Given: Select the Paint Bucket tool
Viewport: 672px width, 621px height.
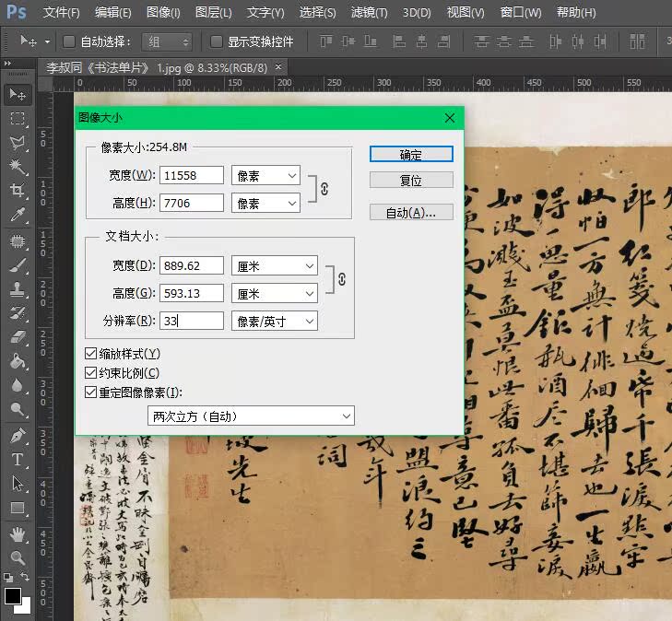Looking at the screenshot, I should click(18, 361).
